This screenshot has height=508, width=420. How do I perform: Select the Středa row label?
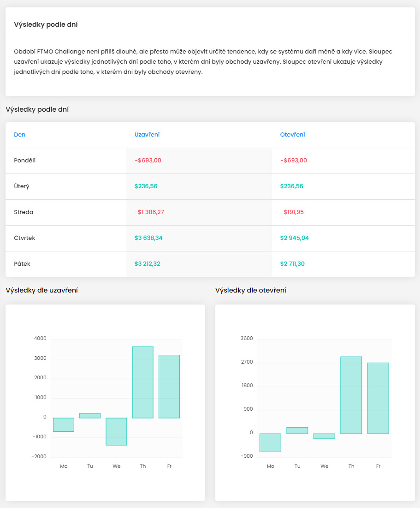click(24, 212)
